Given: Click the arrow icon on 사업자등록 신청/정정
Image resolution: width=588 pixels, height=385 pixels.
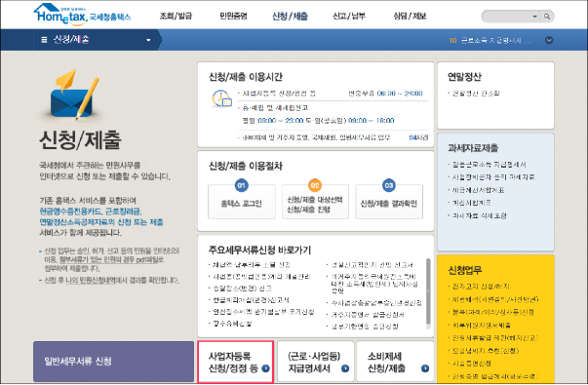Looking at the screenshot, I should click(x=265, y=368).
